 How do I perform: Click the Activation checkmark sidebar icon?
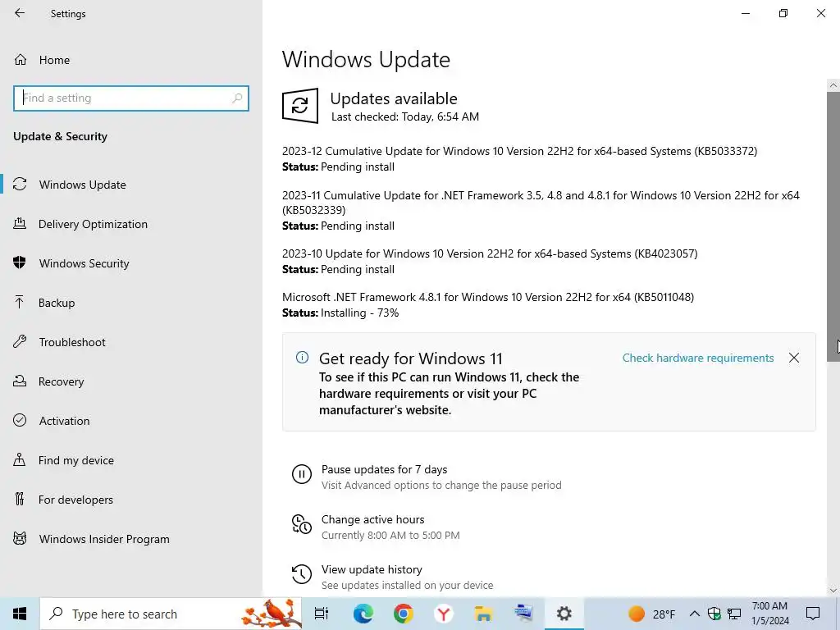point(20,421)
